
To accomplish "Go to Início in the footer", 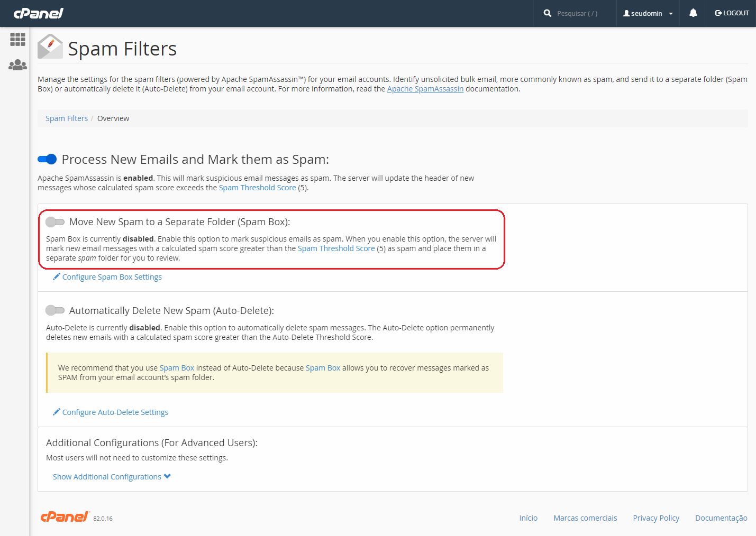I will coord(529,518).
